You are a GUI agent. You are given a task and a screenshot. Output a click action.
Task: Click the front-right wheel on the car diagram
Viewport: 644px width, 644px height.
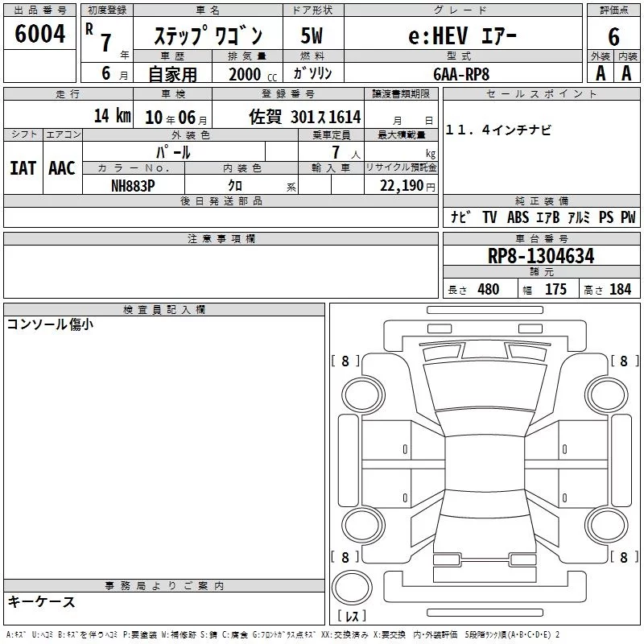[606, 395]
